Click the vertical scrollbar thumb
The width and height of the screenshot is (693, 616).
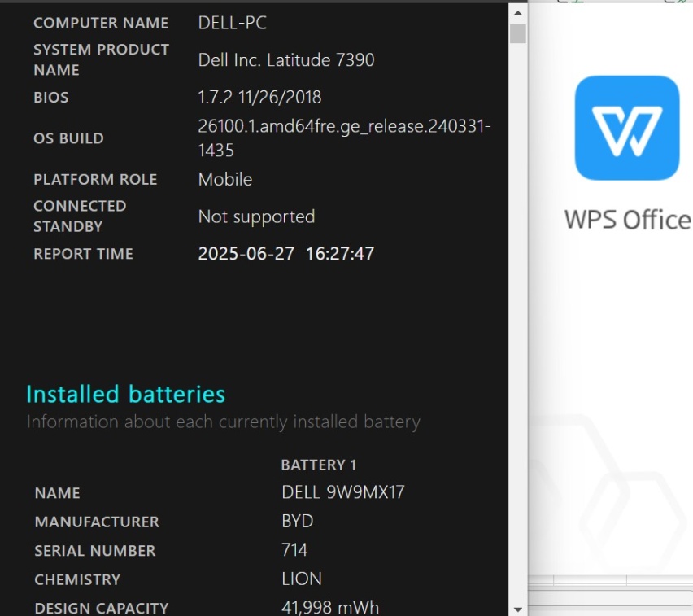click(x=518, y=34)
